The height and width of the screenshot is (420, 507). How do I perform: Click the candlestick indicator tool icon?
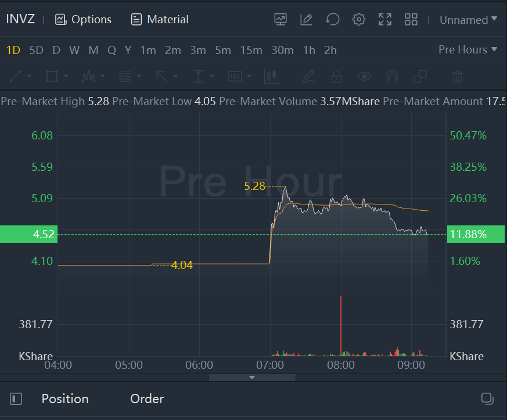point(271,77)
